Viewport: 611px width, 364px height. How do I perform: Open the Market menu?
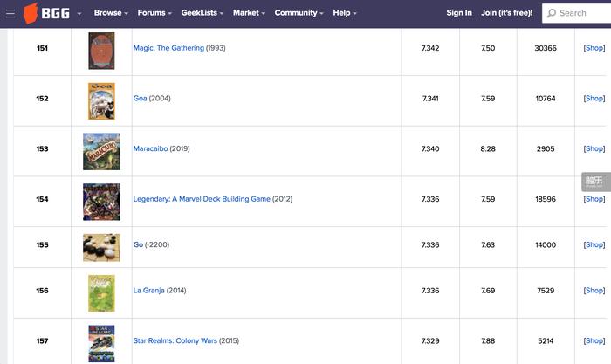249,13
